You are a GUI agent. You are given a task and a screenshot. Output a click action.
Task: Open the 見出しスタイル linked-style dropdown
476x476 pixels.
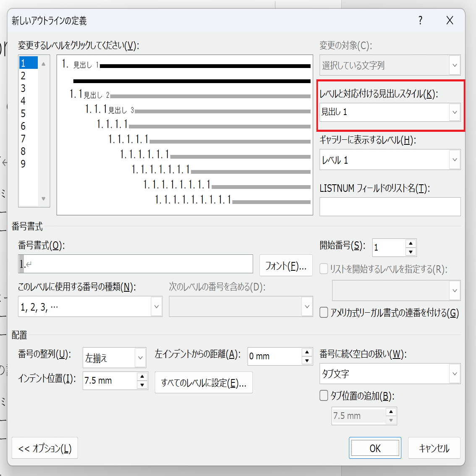coord(454,112)
